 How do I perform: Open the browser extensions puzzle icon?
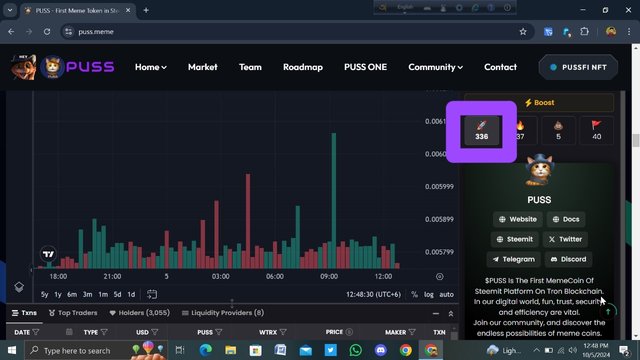[x=584, y=31]
